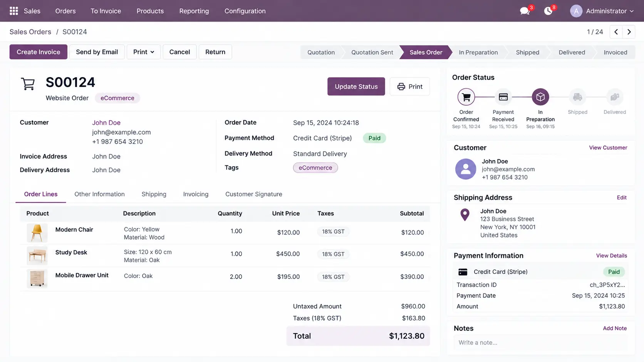Click the Paid badge beside Payment Method

374,138
